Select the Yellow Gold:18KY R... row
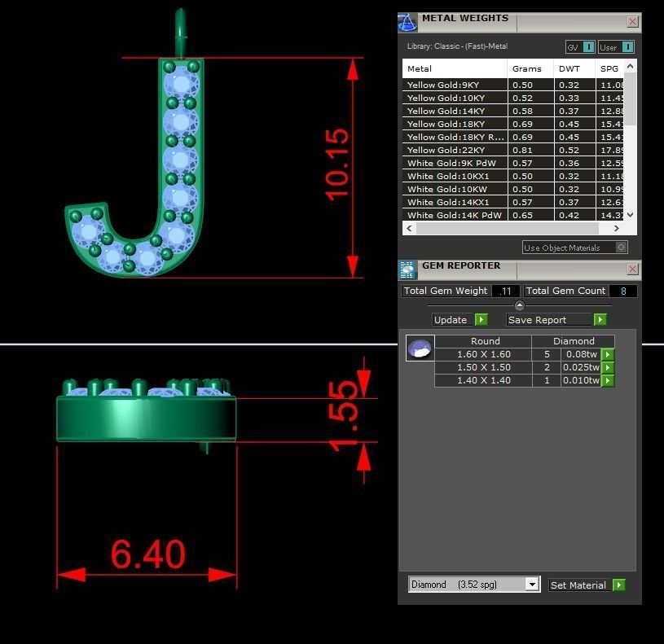664x644 pixels. tap(512, 137)
